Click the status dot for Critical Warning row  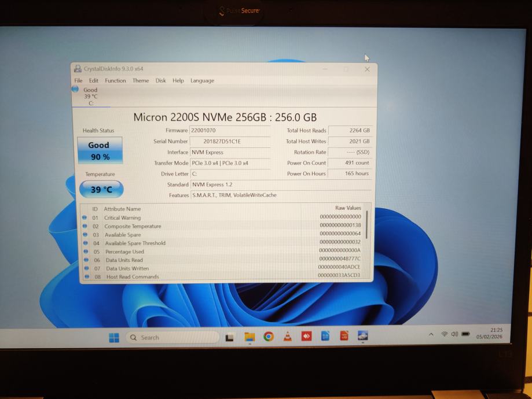(85, 217)
